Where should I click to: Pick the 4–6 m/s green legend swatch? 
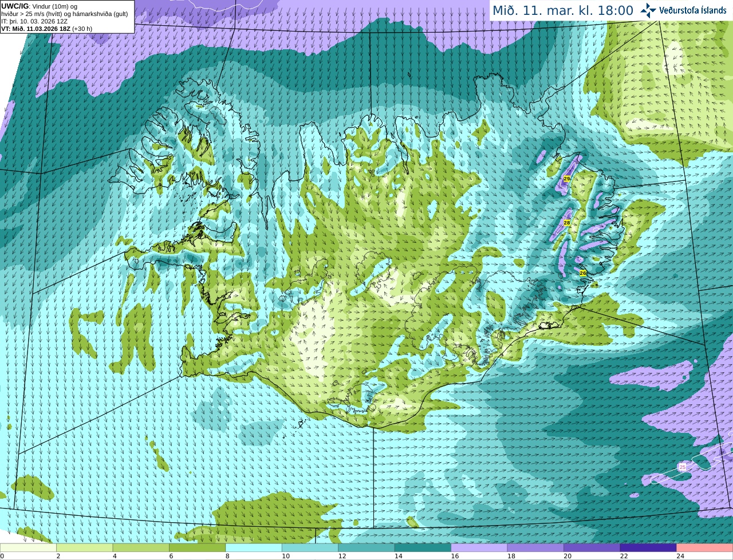point(141,548)
